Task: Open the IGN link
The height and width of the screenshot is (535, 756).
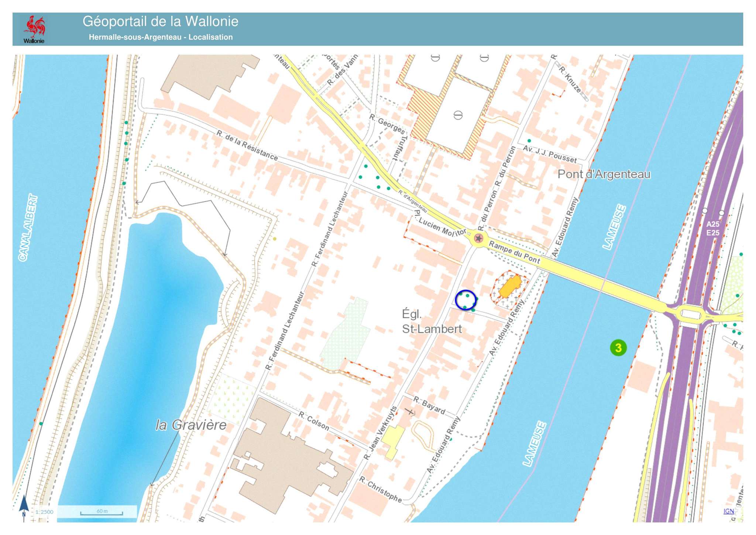Action: (x=728, y=511)
